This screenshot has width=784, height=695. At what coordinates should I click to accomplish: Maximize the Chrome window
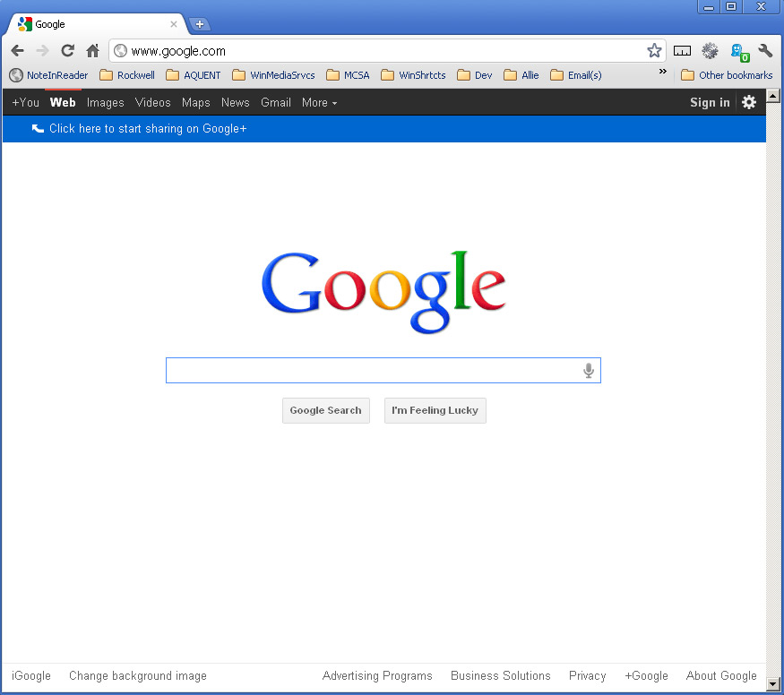(731, 7)
